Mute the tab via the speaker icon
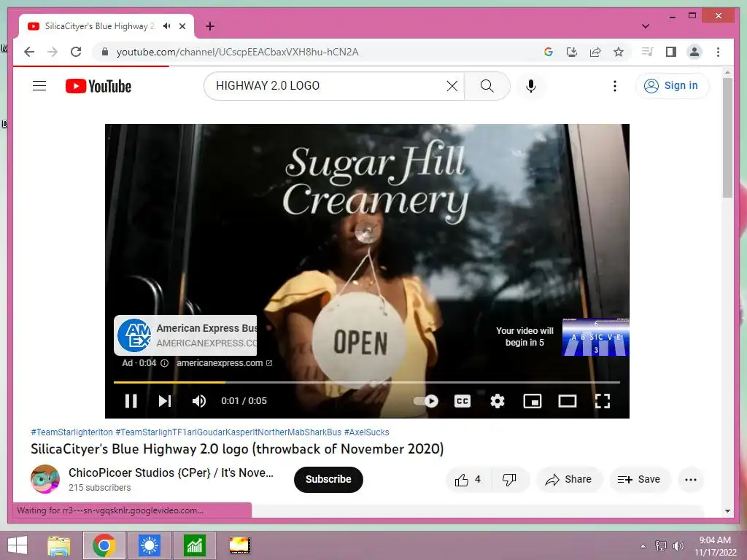Viewport: 747px width, 560px height. (166, 26)
